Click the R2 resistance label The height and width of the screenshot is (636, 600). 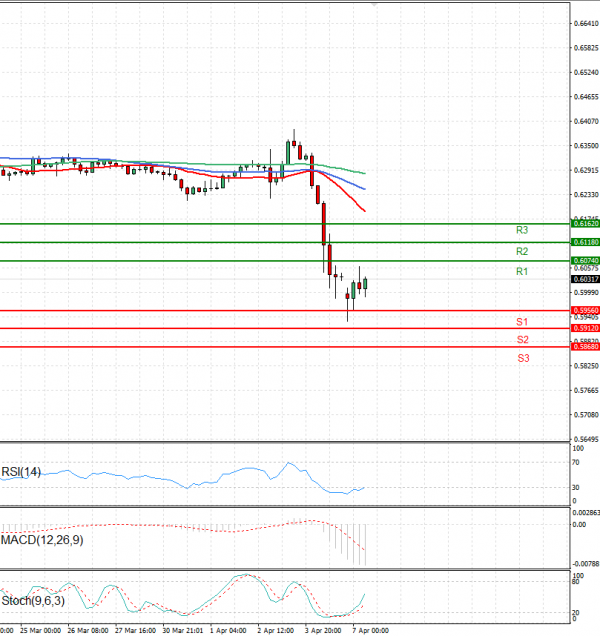[x=522, y=251]
